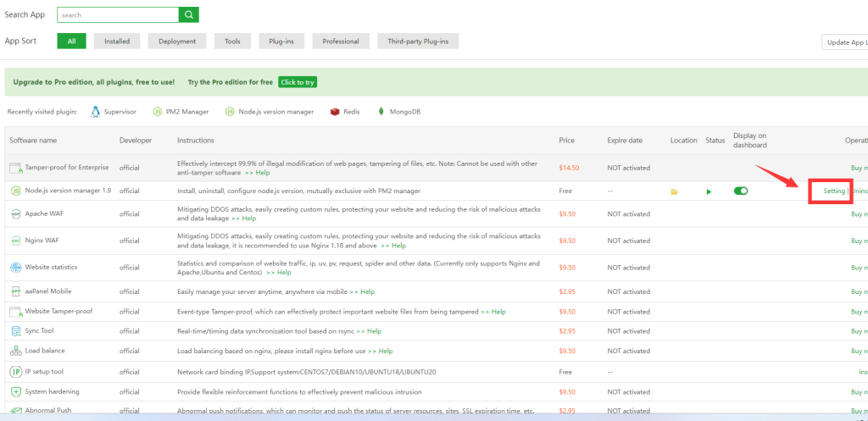Open Help link for Website statistics

278,272
